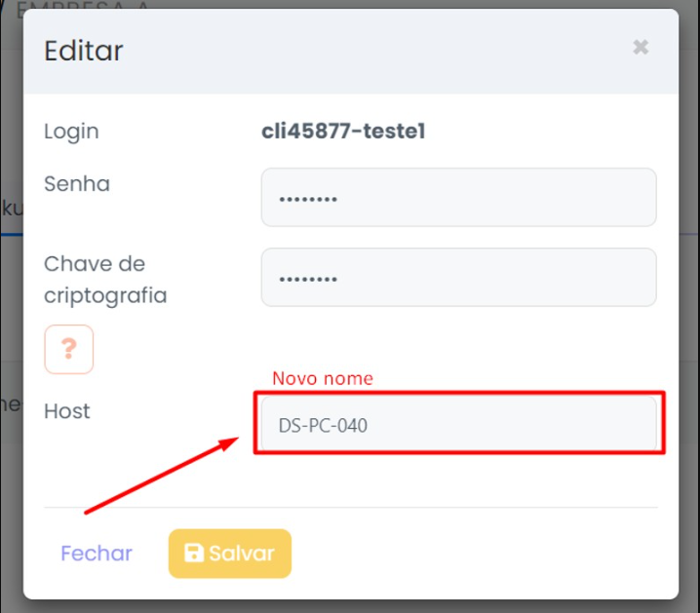Click the floppy disk icon on Salvar
The image size is (700, 613).
[x=194, y=553]
